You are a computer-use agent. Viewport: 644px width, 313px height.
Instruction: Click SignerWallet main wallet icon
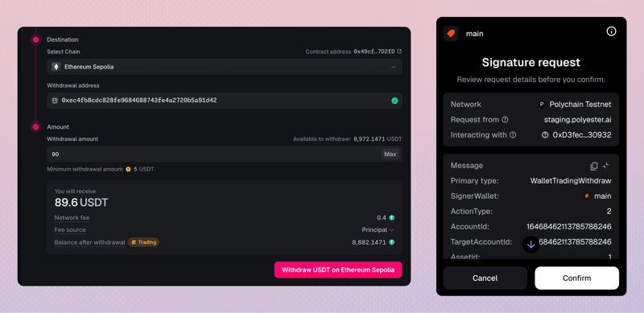[x=587, y=196]
